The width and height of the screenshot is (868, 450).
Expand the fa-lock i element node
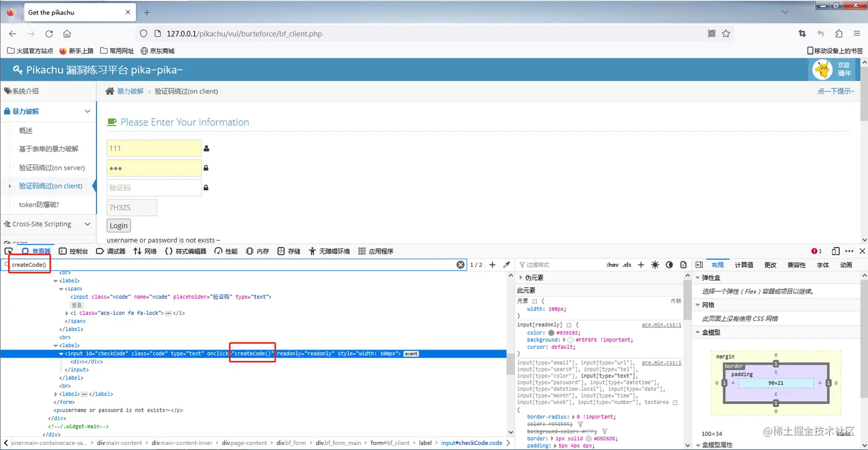67,313
